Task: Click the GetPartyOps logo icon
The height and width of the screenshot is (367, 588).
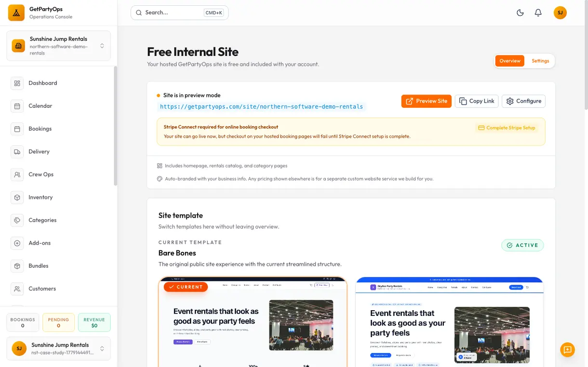Action: 16,13
